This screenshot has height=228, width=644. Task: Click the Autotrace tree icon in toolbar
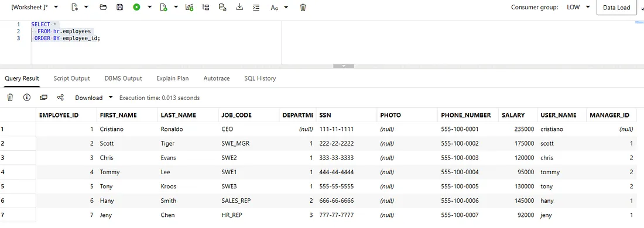pyautogui.click(x=205, y=7)
